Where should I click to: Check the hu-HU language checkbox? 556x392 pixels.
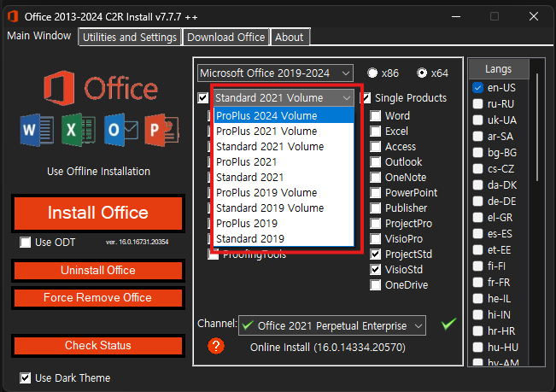pos(478,348)
